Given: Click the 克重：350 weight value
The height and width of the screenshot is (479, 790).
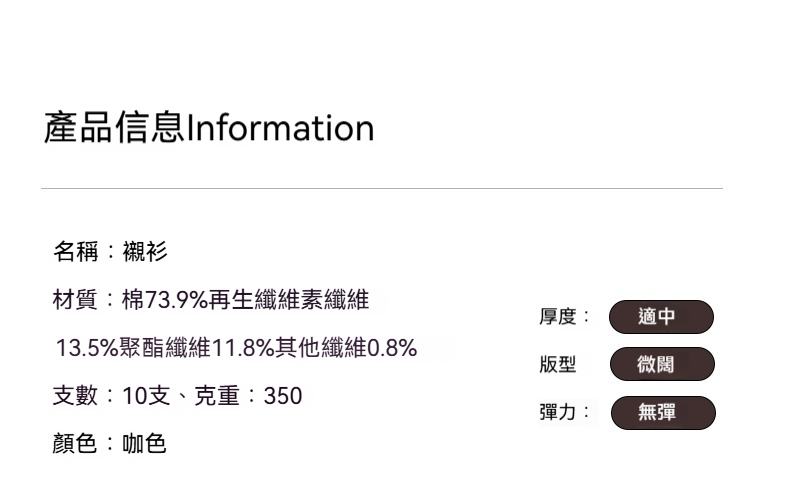Looking at the screenshot, I should pyautogui.click(x=248, y=396).
